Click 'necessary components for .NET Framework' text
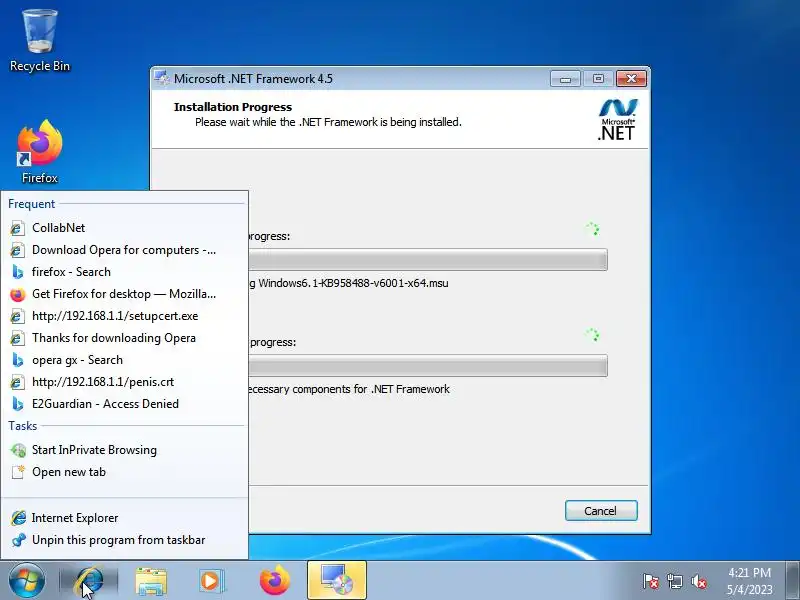Image resolution: width=800 pixels, height=600 pixels. point(349,389)
